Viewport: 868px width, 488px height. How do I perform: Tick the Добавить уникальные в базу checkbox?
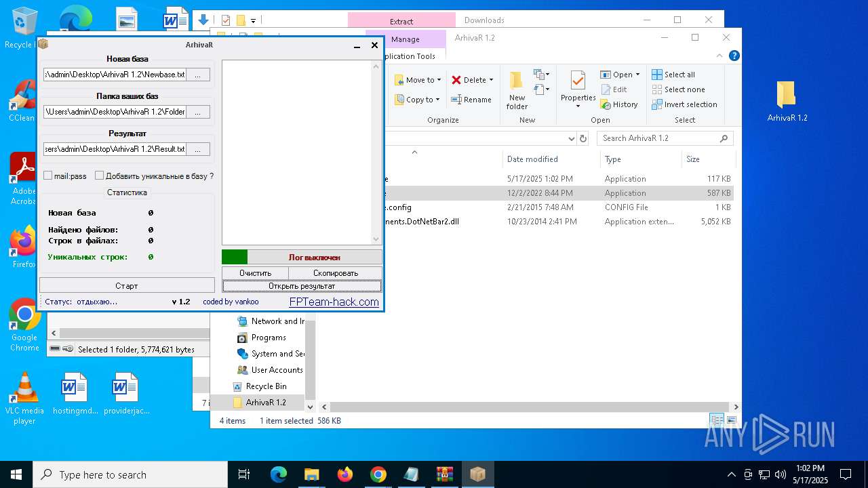[100, 176]
